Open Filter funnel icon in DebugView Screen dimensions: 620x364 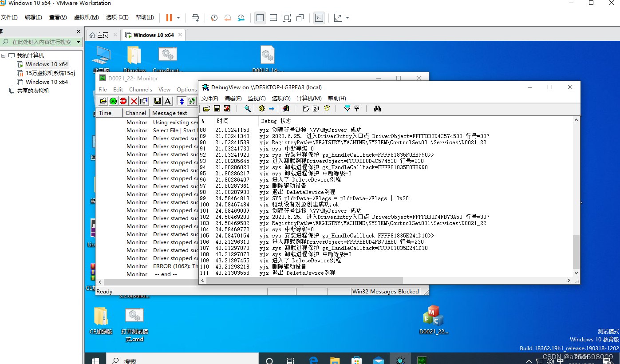pos(347,108)
